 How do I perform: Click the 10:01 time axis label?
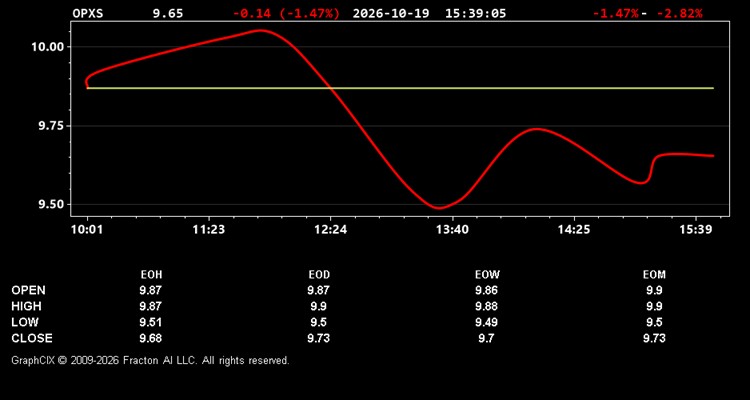87,230
